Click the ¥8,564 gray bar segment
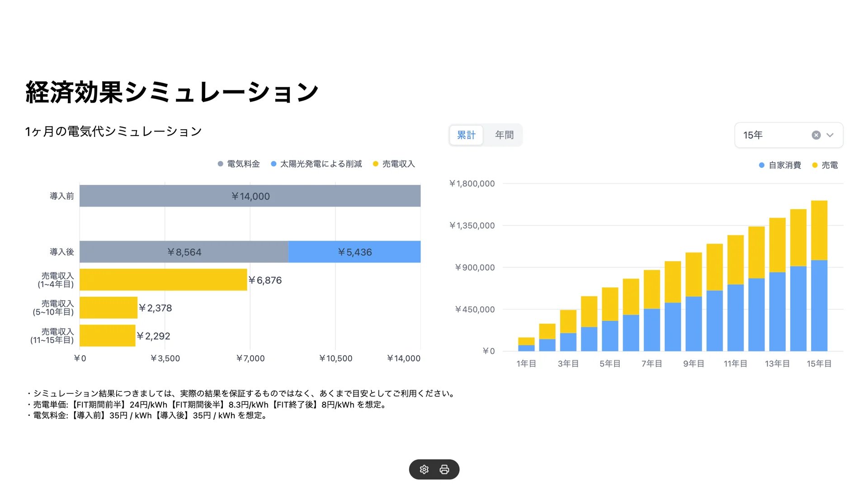Screen dimensions: 868x489 (x=184, y=252)
